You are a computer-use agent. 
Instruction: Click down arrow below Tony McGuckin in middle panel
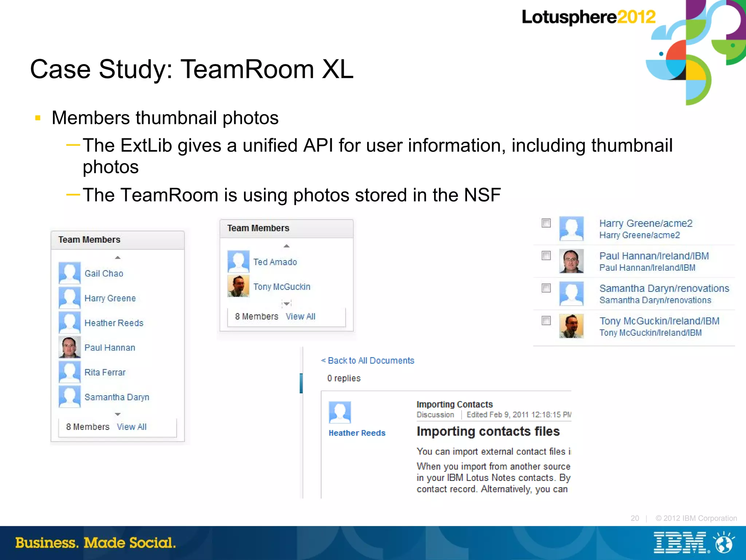[x=287, y=304]
